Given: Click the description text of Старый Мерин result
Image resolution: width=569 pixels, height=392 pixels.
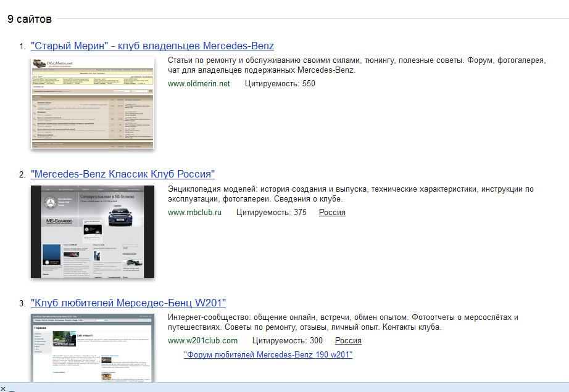Looking at the screenshot, I should tap(356, 65).
